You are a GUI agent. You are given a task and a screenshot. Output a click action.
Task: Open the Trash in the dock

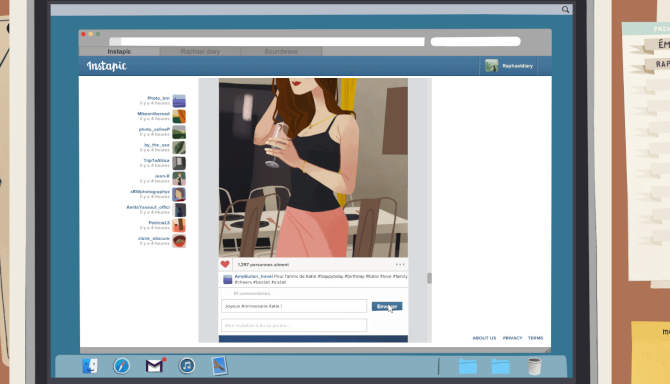(534, 366)
